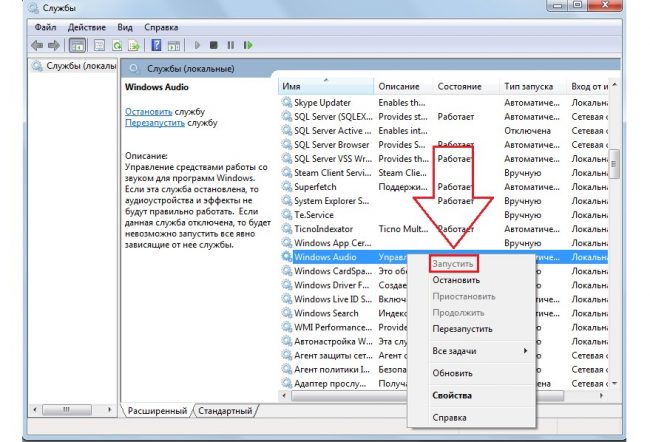This screenshot has height=442, width=650.
Task: Click the Forward arrow in the toolbar
Action: point(54,45)
